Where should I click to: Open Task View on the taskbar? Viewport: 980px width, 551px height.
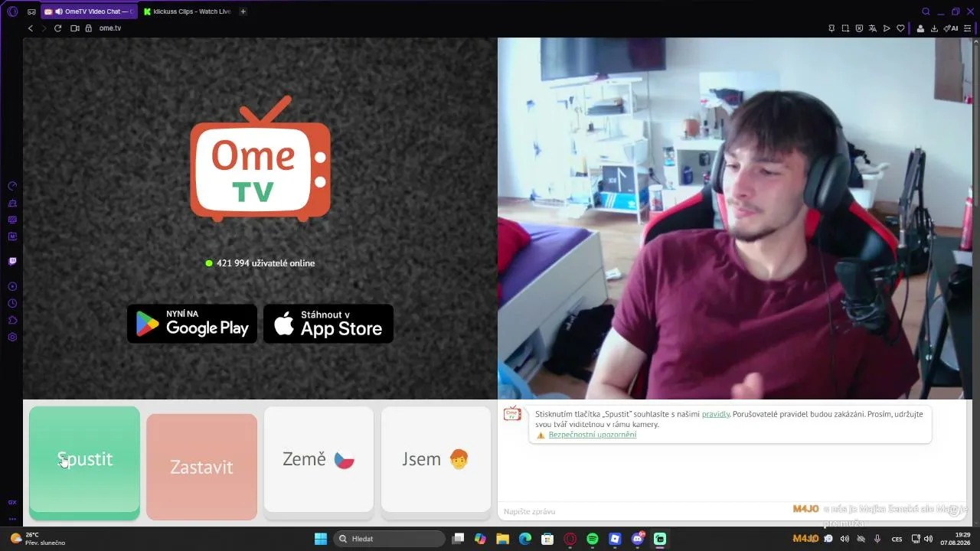(x=458, y=539)
